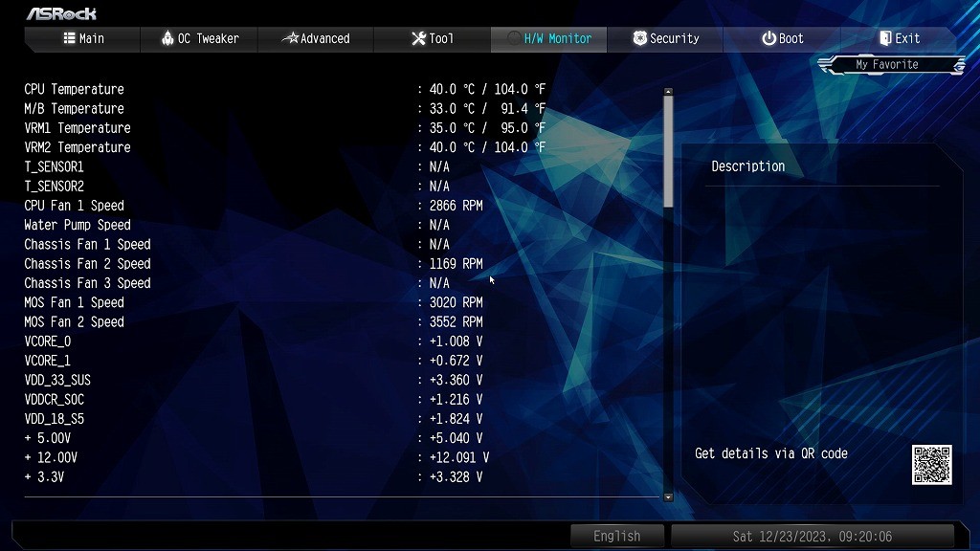Image resolution: width=980 pixels, height=551 pixels.
Task: Click the scrollbar down arrow
Action: (668, 497)
